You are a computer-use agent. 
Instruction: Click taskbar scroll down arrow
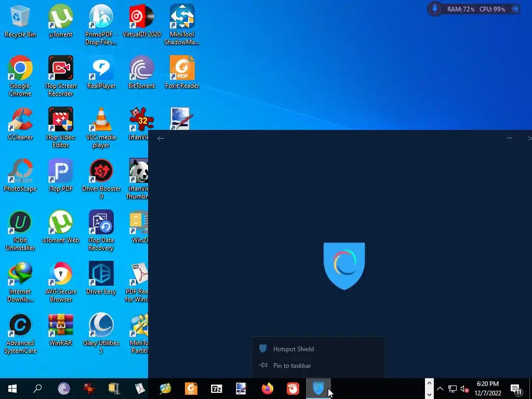pos(429,394)
